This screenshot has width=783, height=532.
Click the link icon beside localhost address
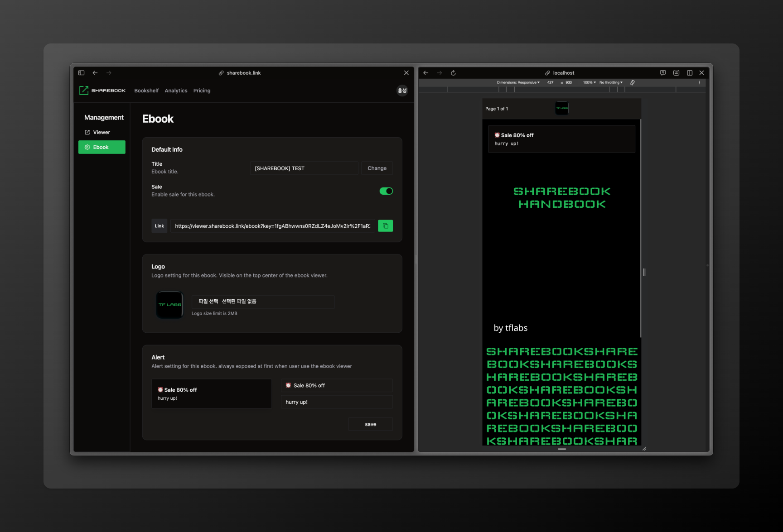click(547, 73)
